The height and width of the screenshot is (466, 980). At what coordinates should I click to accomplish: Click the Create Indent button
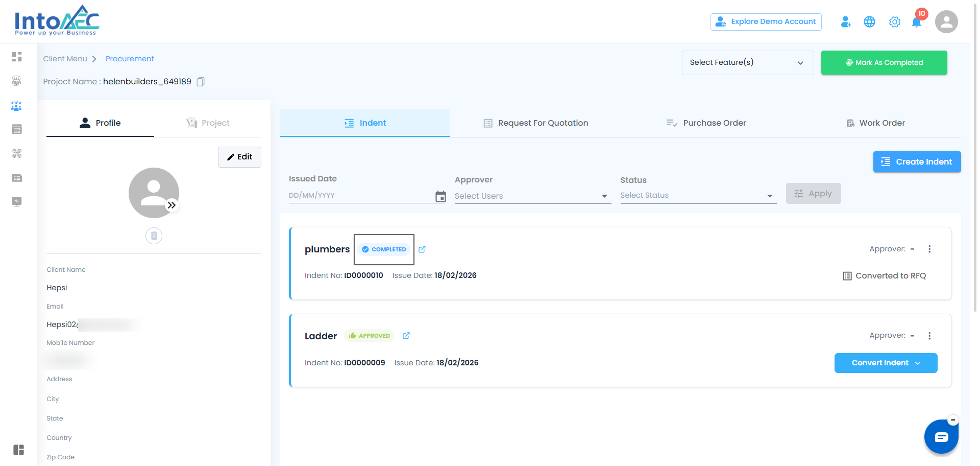point(917,162)
